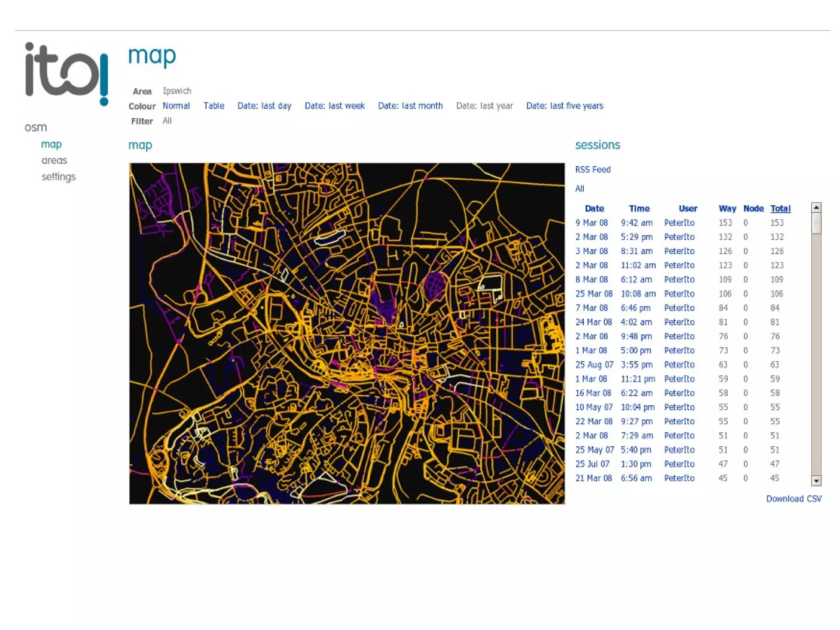
Task: Colour by Date: last day
Action: [x=264, y=106]
